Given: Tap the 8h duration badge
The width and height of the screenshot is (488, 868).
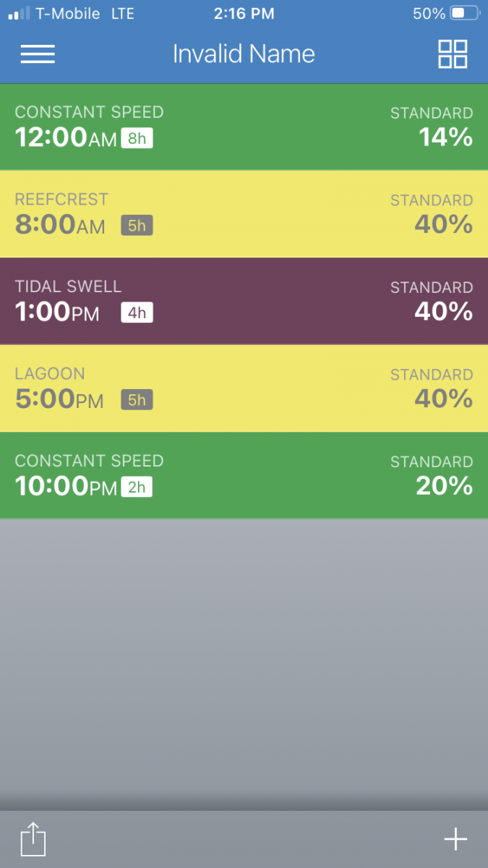Looking at the screenshot, I should (137, 138).
